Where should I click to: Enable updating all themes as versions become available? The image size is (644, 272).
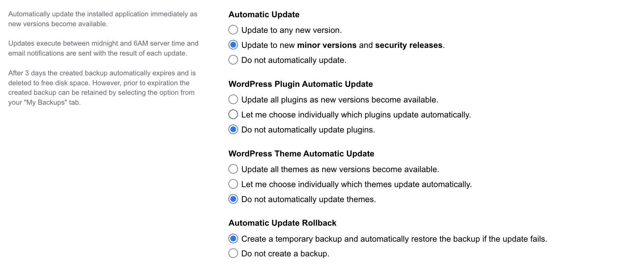coord(233,169)
